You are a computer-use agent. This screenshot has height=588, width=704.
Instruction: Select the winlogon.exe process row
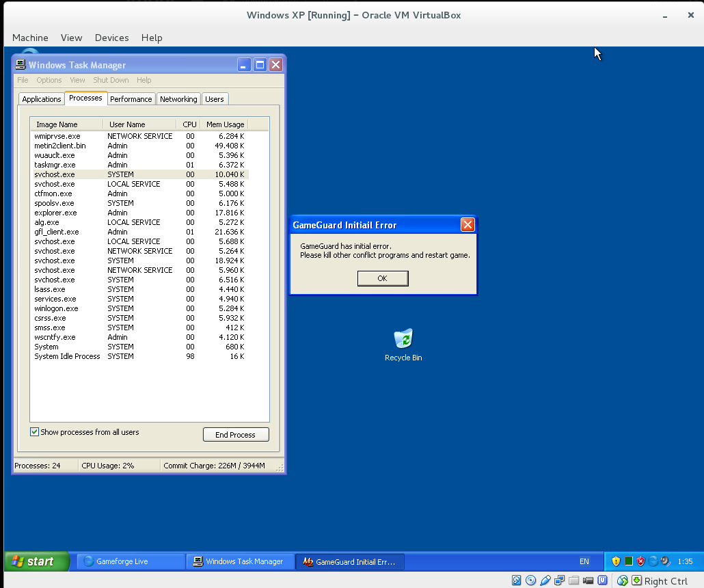tap(140, 308)
